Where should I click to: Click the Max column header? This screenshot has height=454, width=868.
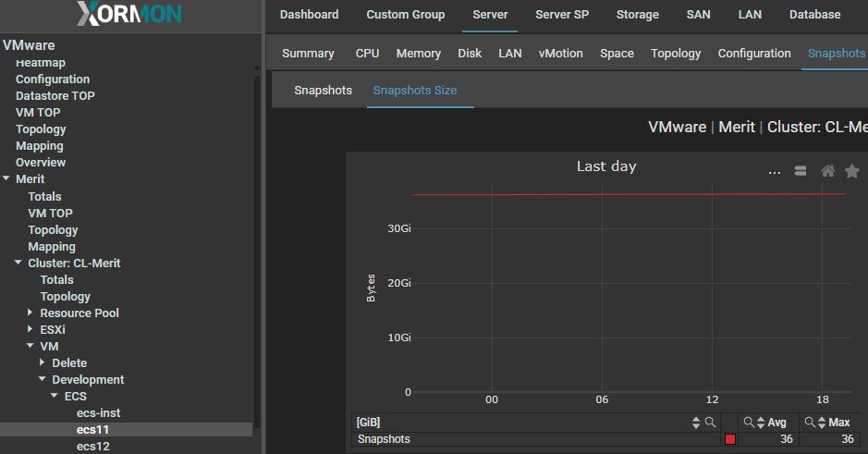(x=838, y=423)
